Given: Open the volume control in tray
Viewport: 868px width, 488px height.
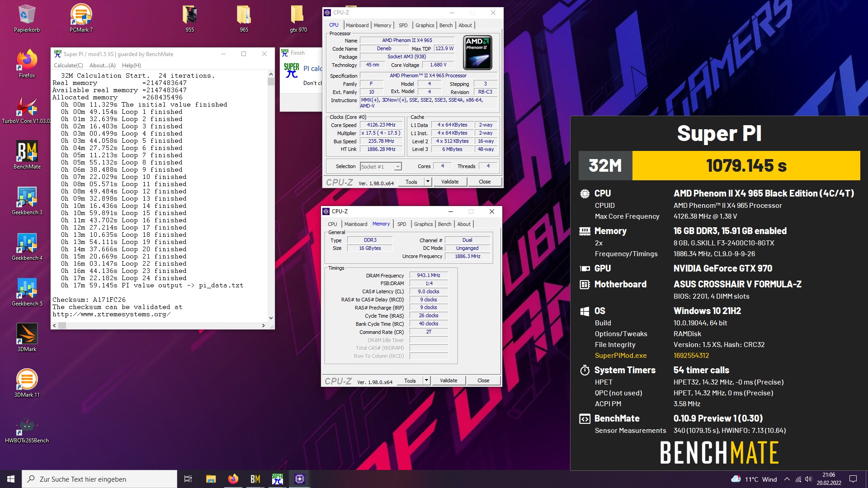Looking at the screenshot, I should [808, 479].
